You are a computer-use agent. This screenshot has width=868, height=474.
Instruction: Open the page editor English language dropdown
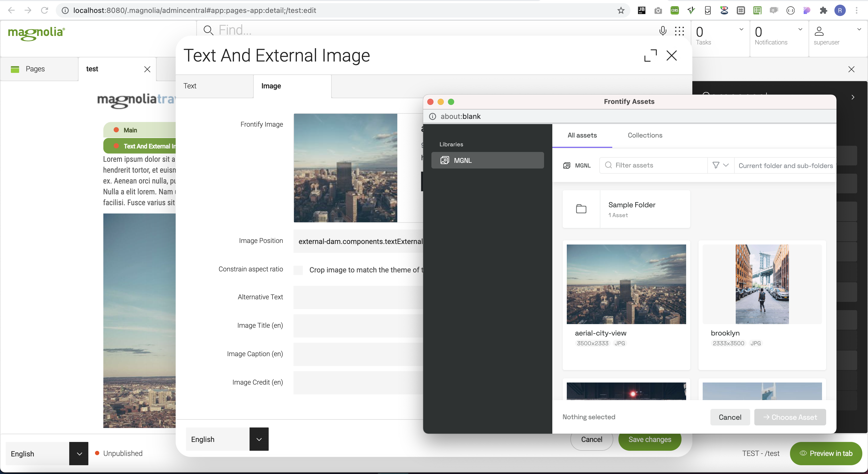[79, 453]
